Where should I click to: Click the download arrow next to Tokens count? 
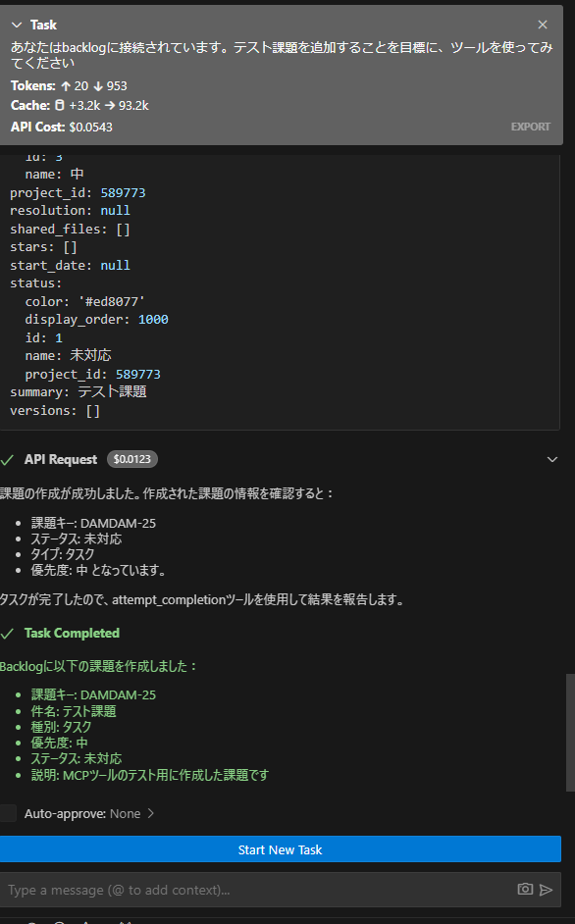coord(100,85)
